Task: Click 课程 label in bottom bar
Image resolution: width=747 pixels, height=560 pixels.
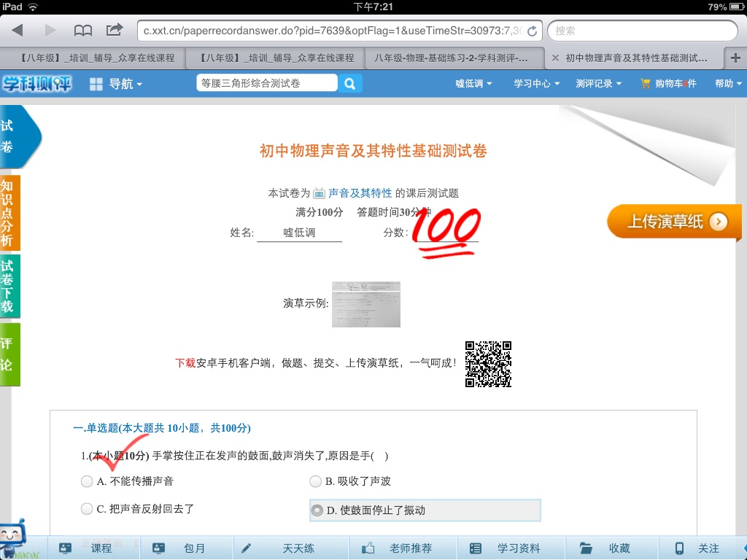Action: tap(101, 548)
